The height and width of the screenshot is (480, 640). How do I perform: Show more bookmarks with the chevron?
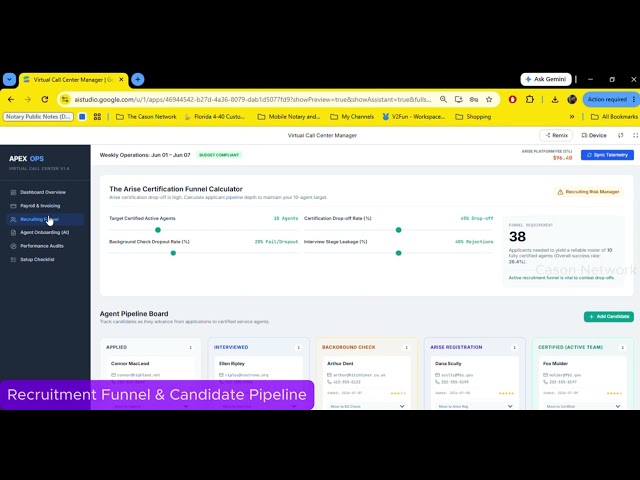(x=572, y=117)
